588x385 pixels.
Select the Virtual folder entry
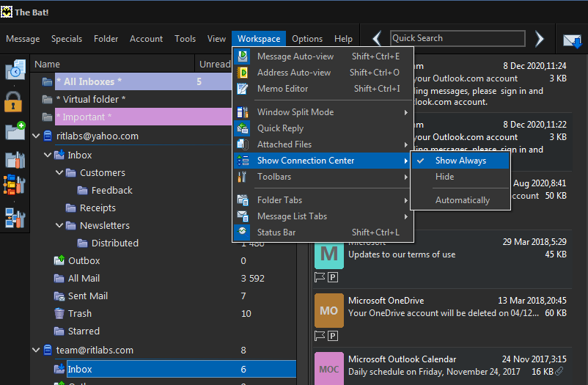90,99
